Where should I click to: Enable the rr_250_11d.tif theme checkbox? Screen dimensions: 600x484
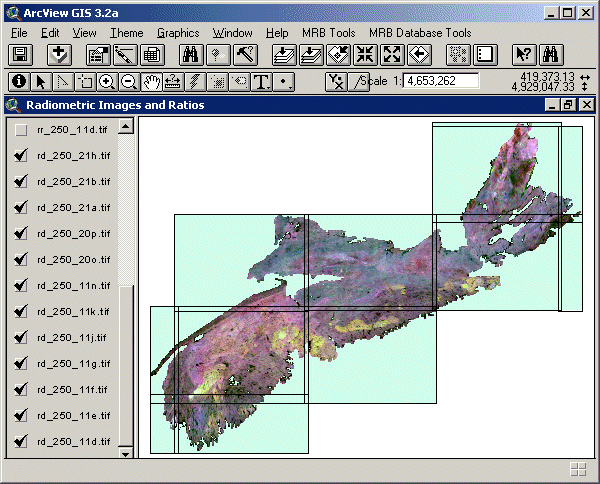pyautogui.click(x=21, y=130)
